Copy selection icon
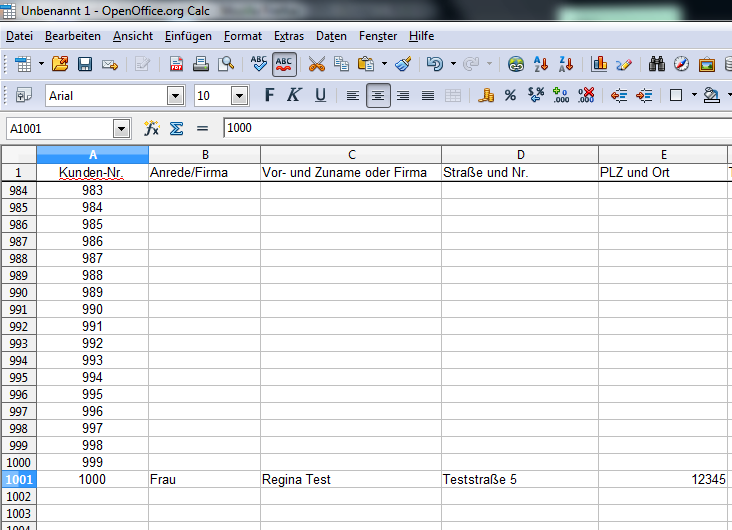 341,64
